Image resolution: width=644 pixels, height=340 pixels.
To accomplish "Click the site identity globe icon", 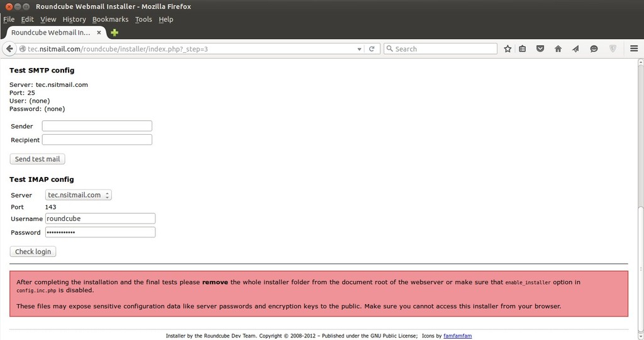I will (23, 49).
